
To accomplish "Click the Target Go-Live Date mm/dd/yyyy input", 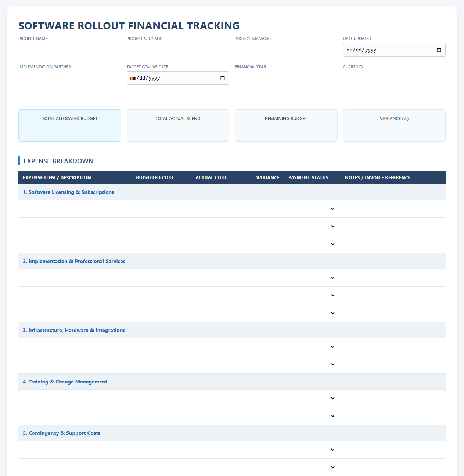I will pyautogui.click(x=178, y=78).
